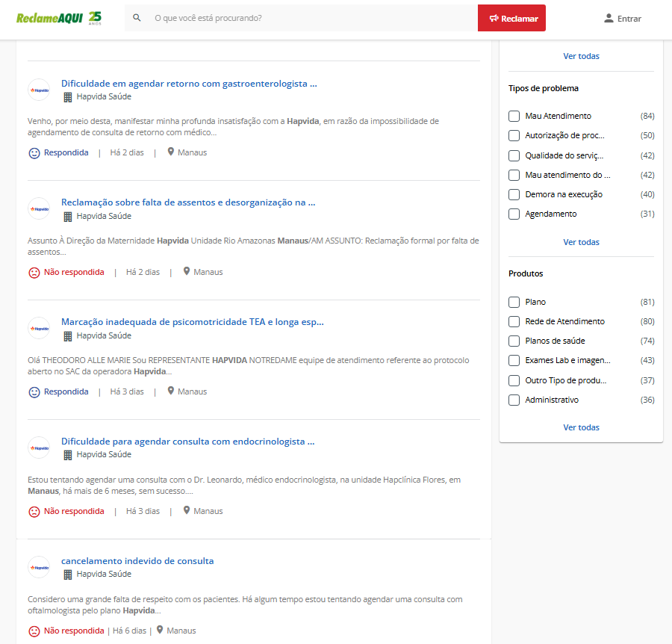Click sad face icon on maternity seats complaint
Screen dimensions: 672x644
pos(34,273)
